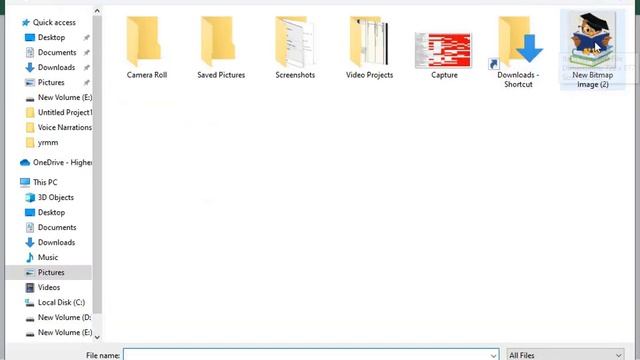Screen dimensions: 640x360
Task: Click the 'Quick access' label
Action: [x=54, y=22]
